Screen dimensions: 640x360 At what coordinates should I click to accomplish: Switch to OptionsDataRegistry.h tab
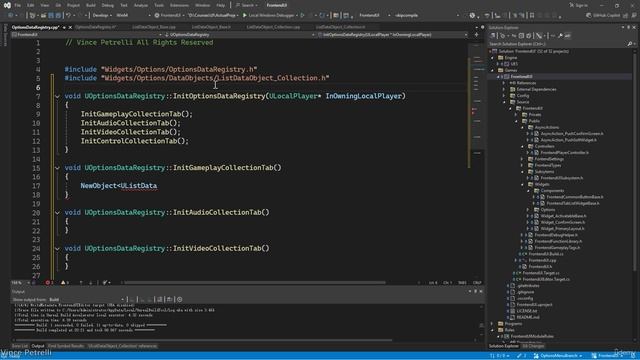point(96,27)
